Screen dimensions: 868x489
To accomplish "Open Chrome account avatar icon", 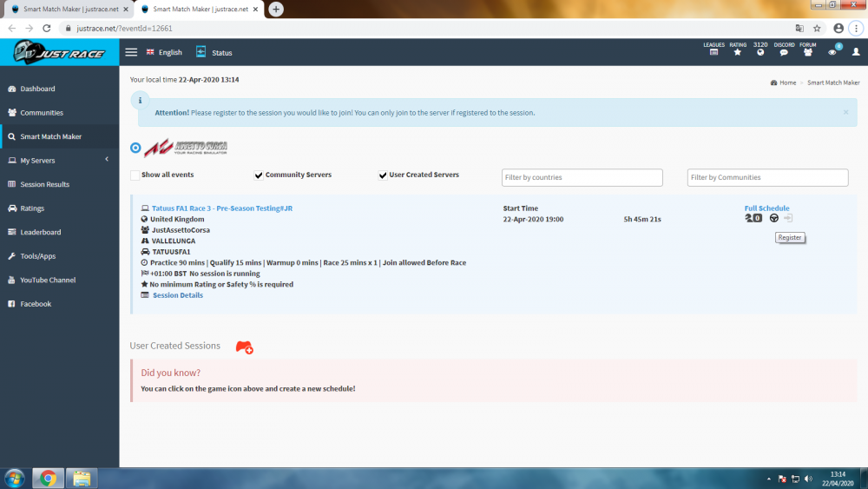I will pos(838,29).
